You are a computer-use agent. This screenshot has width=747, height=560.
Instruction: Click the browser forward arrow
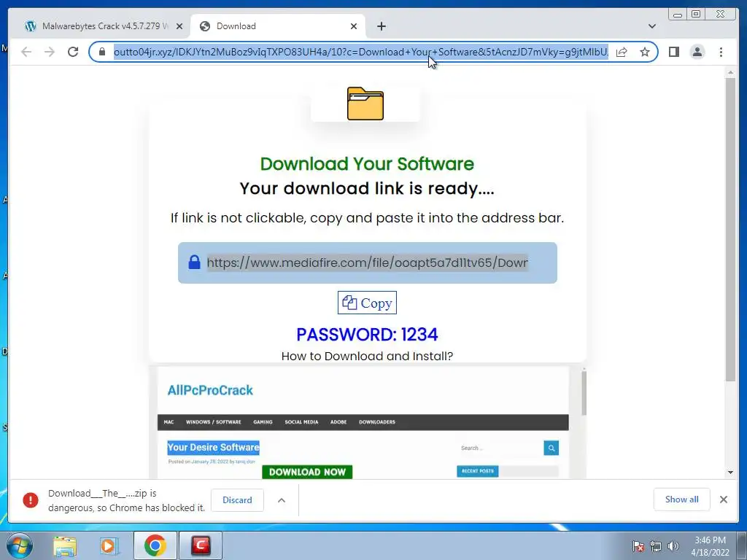coord(50,52)
